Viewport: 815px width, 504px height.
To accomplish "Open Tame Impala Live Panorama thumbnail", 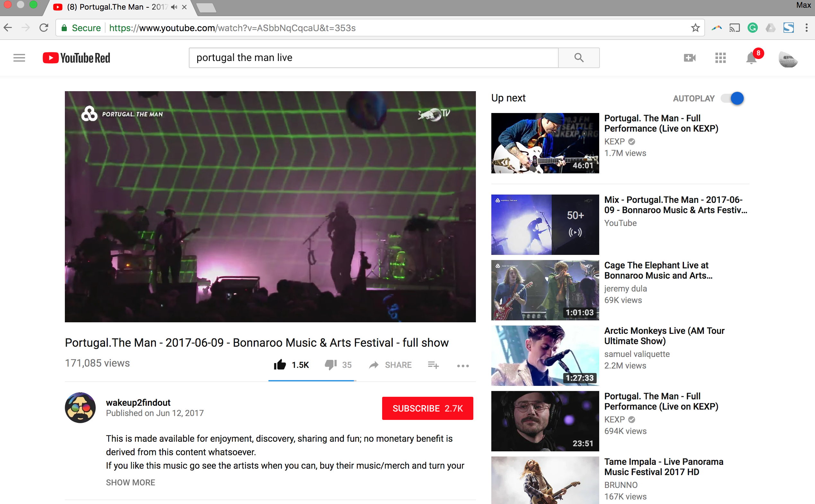I will 545,480.
